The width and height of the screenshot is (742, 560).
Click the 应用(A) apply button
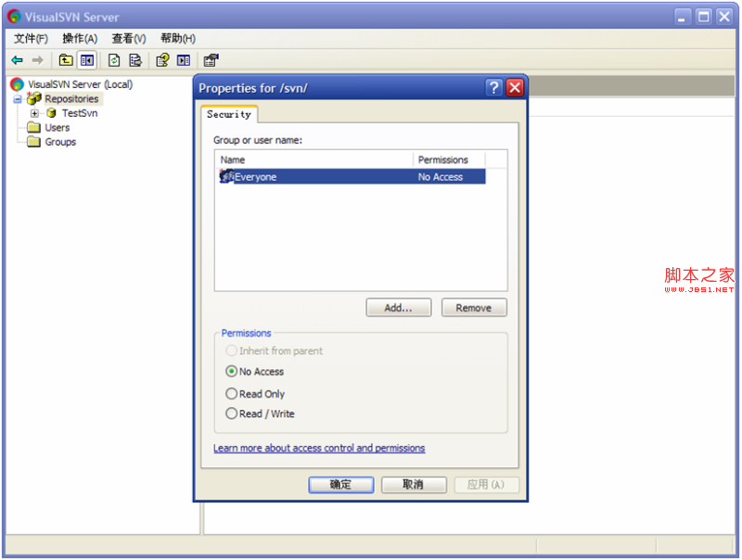click(x=486, y=484)
